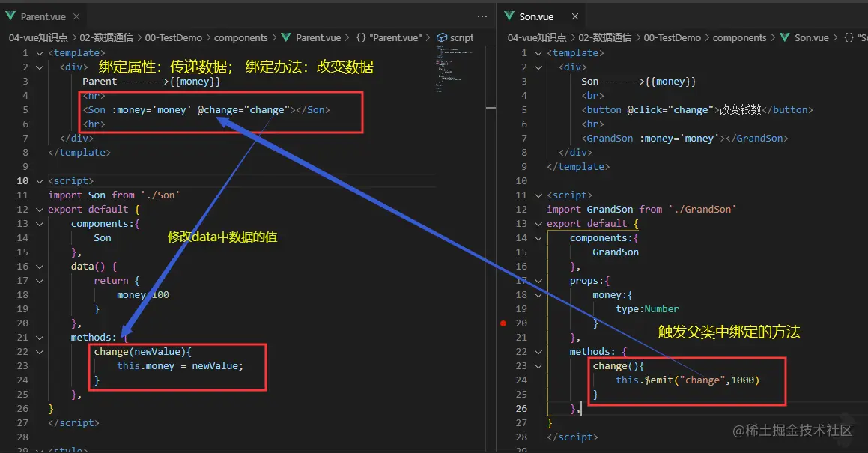The image size is (868, 453).
Task: Collapse the money fold at line 18 in Son.vue
Action: pyautogui.click(x=538, y=295)
